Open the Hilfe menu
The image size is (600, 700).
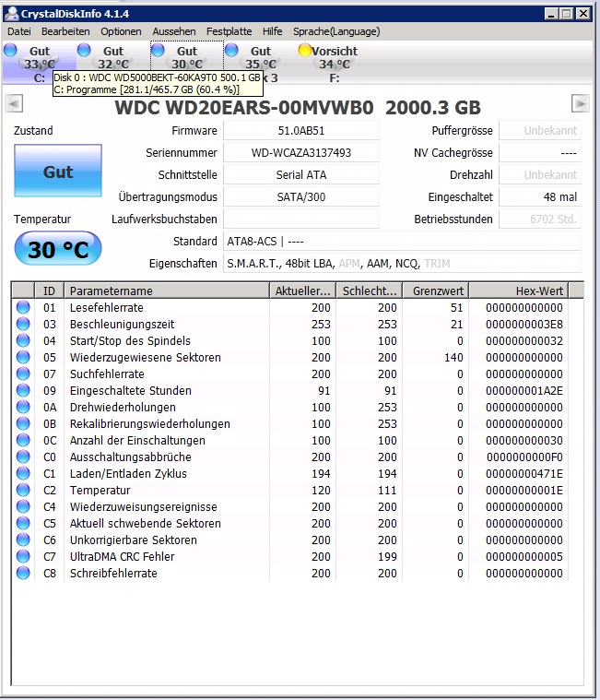272,31
